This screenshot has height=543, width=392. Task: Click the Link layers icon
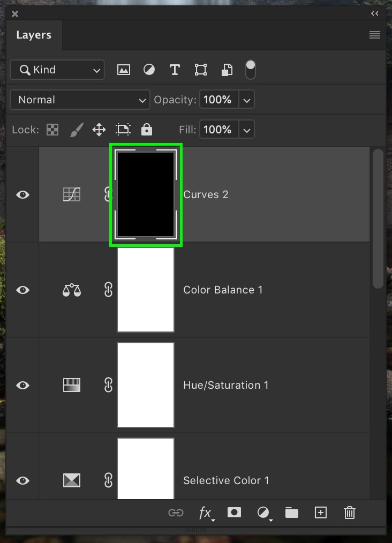(x=176, y=512)
